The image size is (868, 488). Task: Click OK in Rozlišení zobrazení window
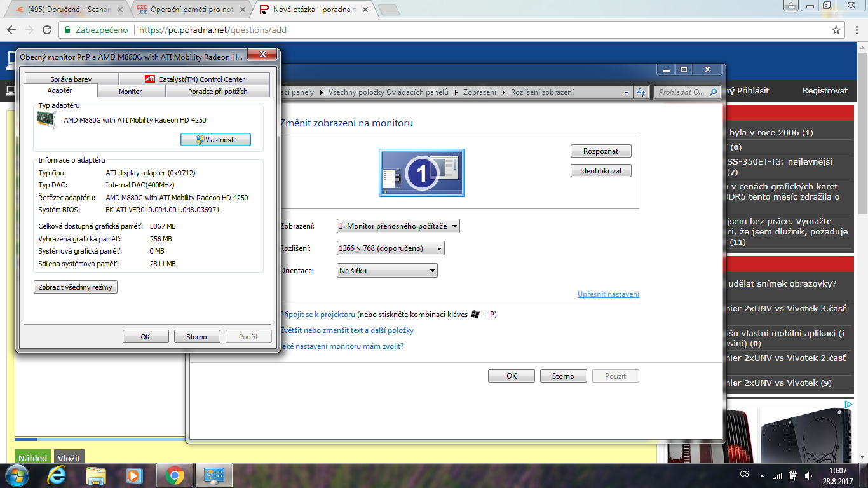pos(512,376)
